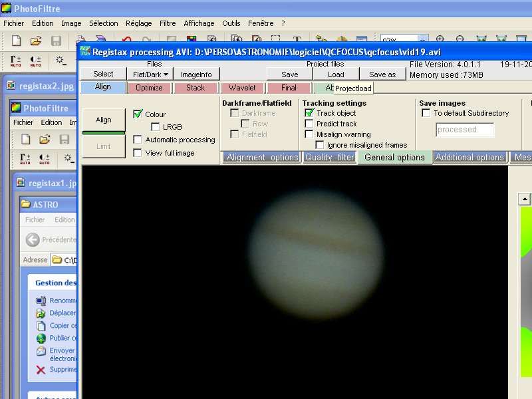Open the Affichage menu
This screenshot has height=399, width=532.
coord(199,23)
